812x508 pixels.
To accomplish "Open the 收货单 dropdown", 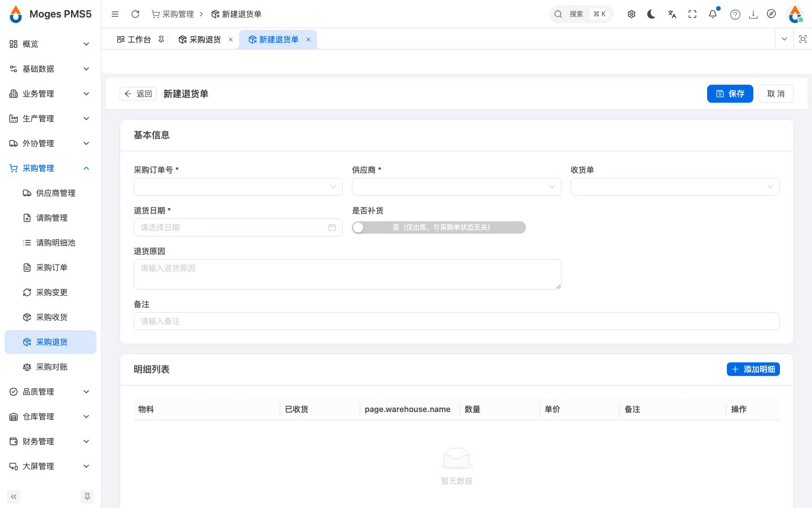I will (675, 187).
